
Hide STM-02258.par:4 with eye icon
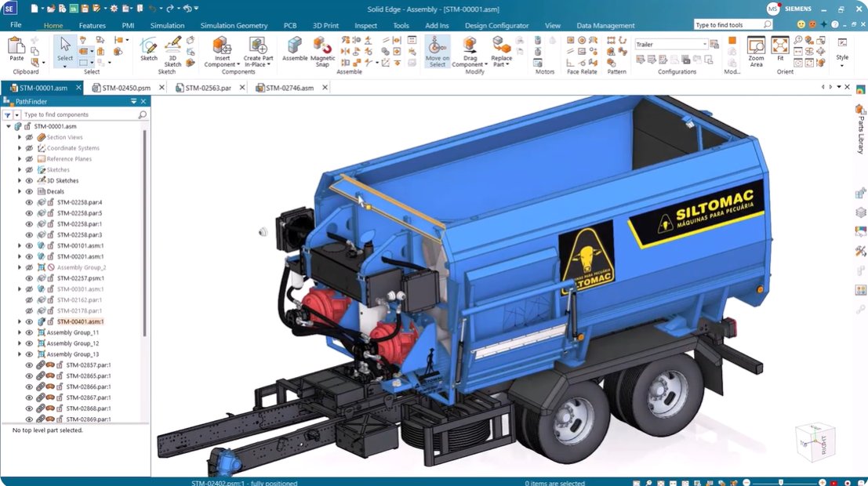pyautogui.click(x=29, y=202)
